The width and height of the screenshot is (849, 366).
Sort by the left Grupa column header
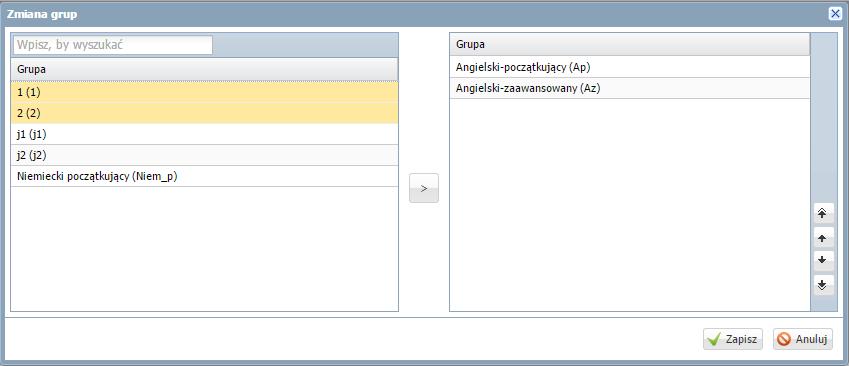click(x=205, y=69)
